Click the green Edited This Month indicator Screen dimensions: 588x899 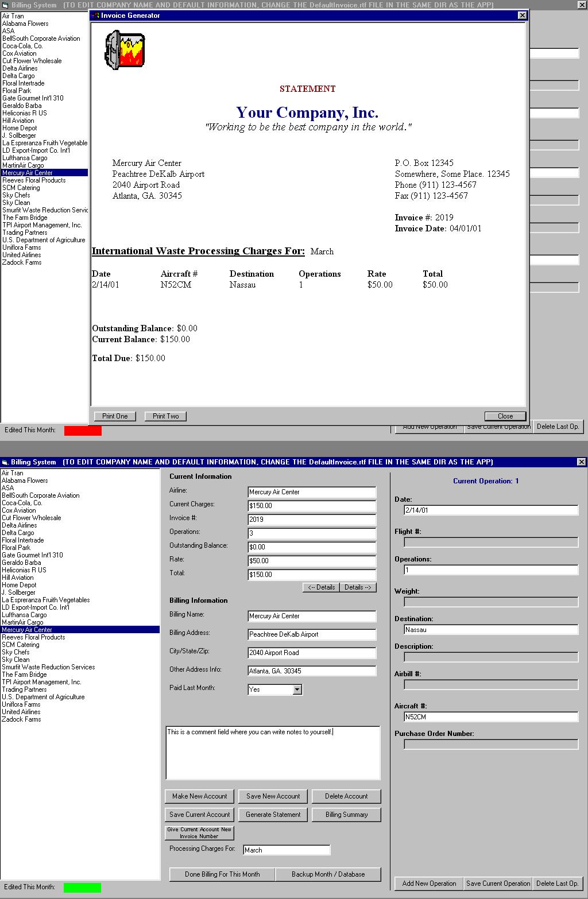[x=82, y=887]
